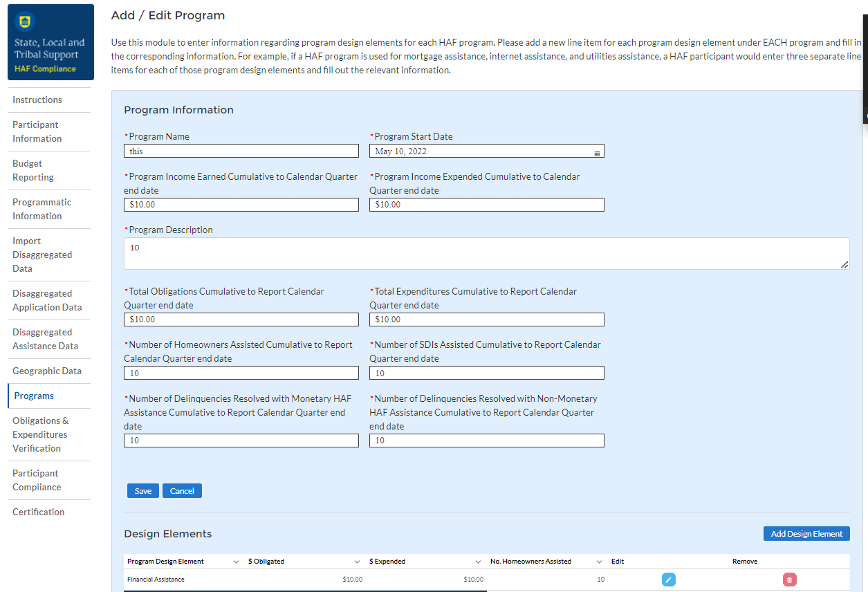This screenshot has height=592, width=868.
Task: Click the Program Description resize handle
Action: pos(844,264)
